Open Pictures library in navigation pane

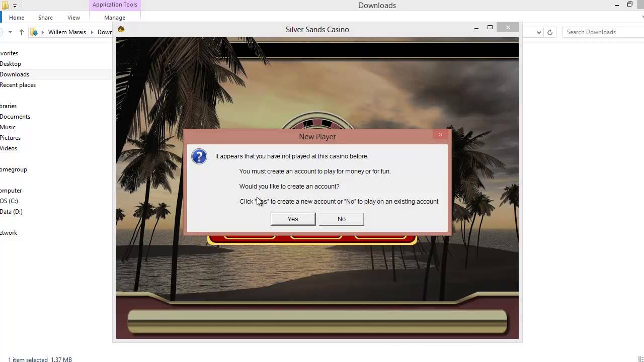pyautogui.click(x=10, y=138)
